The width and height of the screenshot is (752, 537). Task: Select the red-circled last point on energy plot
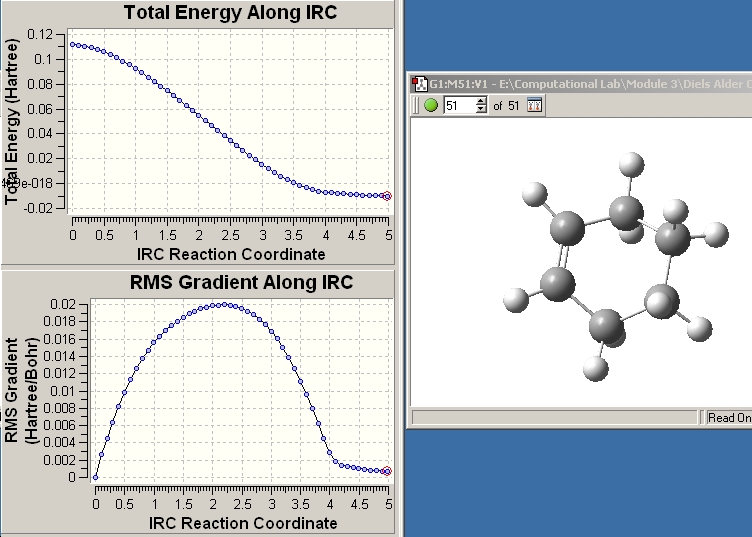[x=387, y=196]
